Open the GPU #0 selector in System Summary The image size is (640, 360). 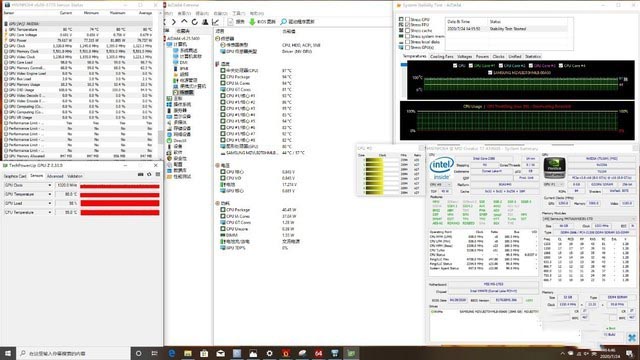553,184
